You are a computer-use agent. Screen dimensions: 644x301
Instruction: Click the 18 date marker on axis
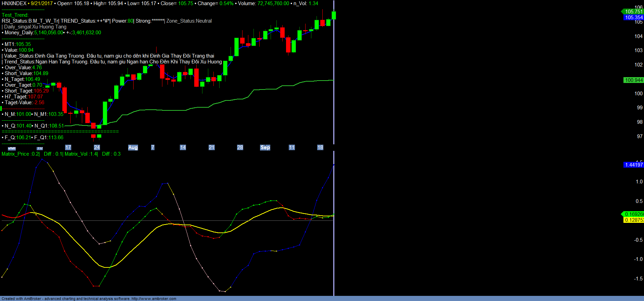[x=320, y=147]
